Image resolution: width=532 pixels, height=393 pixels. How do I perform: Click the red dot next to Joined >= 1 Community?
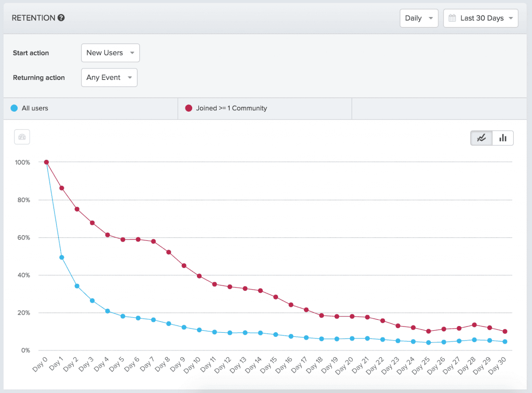[188, 108]
